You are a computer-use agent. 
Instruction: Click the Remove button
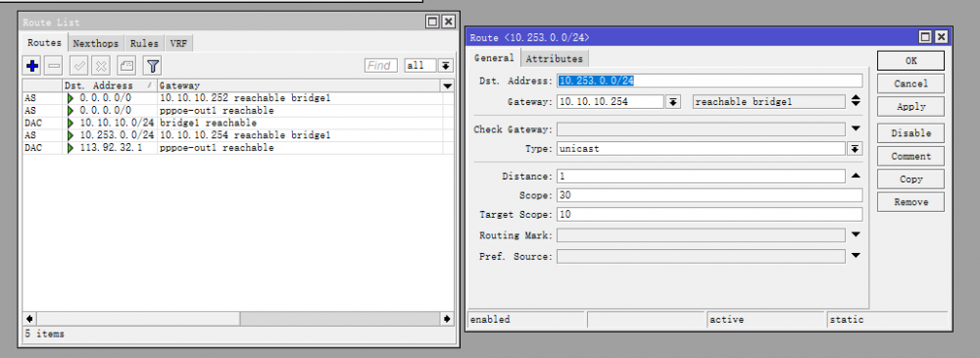tap(910, 202)
